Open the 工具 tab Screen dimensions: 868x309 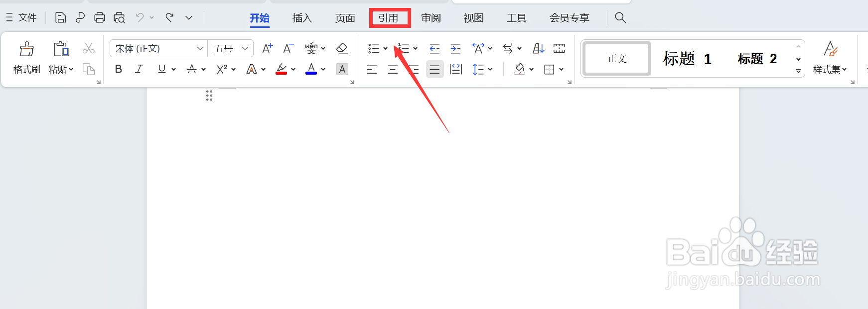517,18
